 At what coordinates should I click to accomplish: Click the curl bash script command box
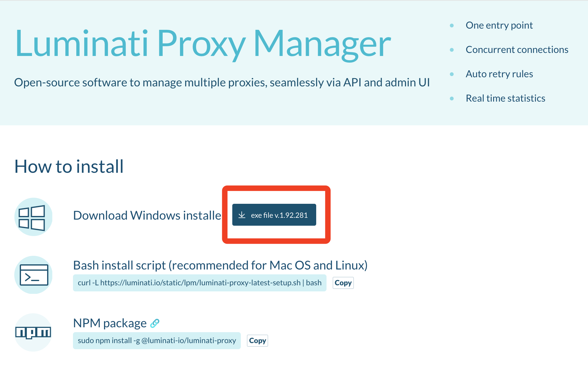200,283
